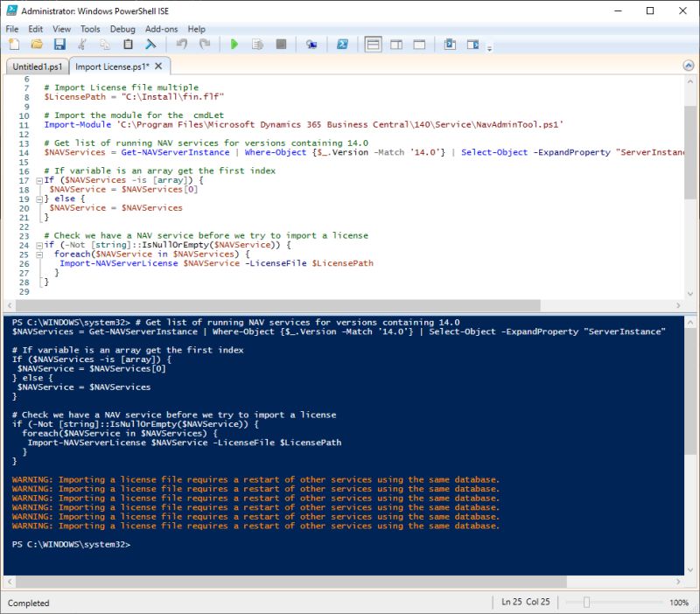Click the Ln 25 Col 25 status text
Viewport: 700px width, 614px height.
tap(526, 602)
